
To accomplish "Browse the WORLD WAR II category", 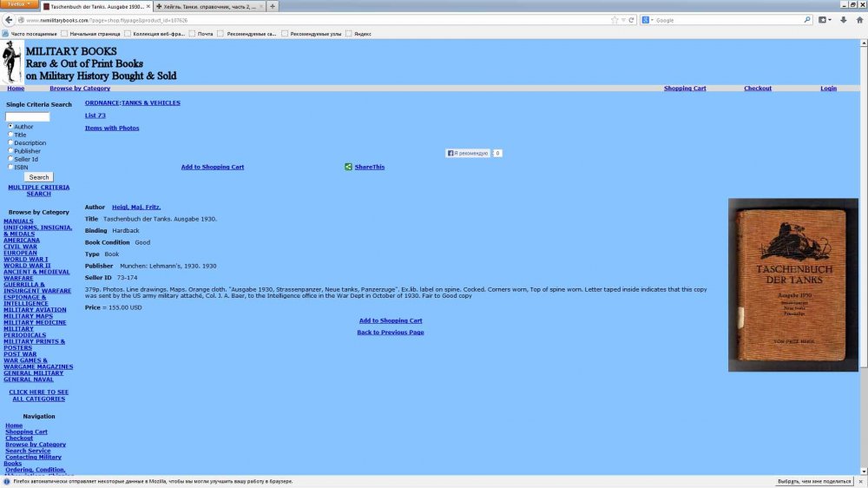I will 27,266.
